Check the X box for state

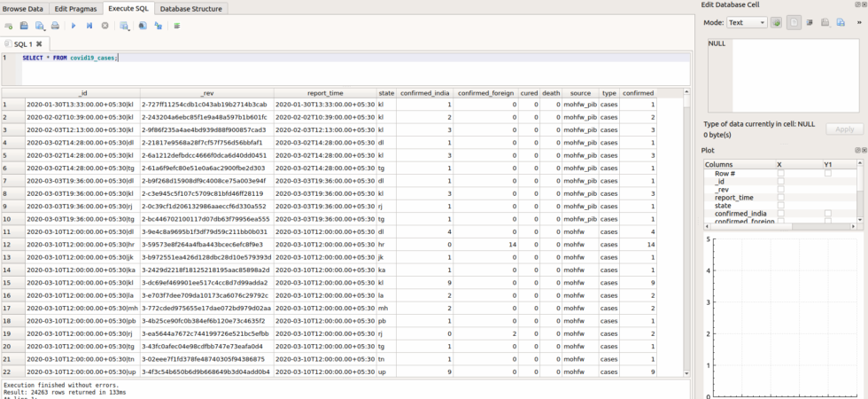click(780, 205)
